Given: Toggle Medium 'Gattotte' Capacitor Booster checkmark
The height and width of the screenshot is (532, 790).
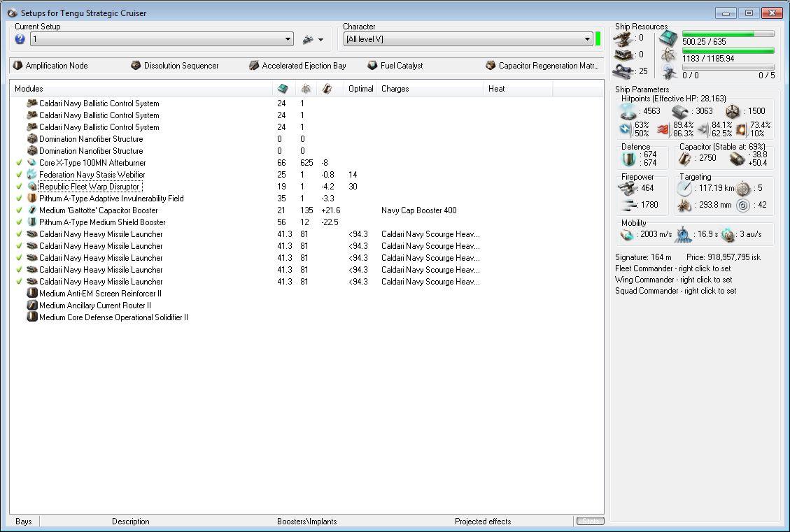Looking at the screenshot, I should (x=19, y=210).
